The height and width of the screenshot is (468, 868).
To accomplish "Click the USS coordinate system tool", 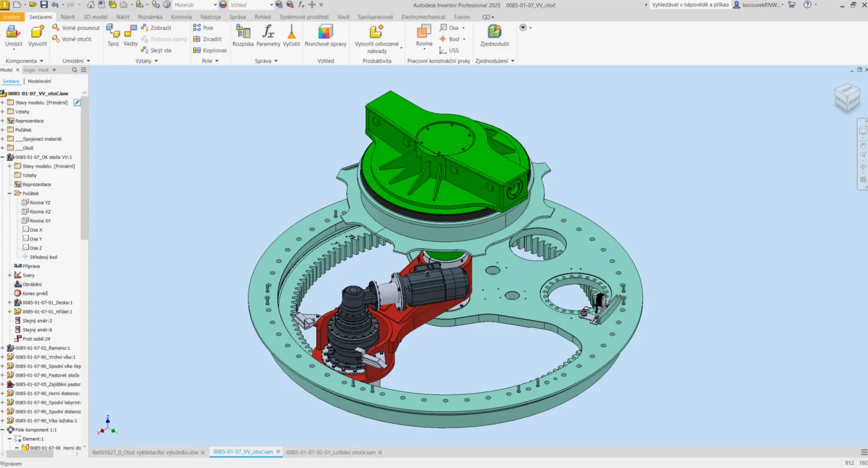I will coord(449,50).
